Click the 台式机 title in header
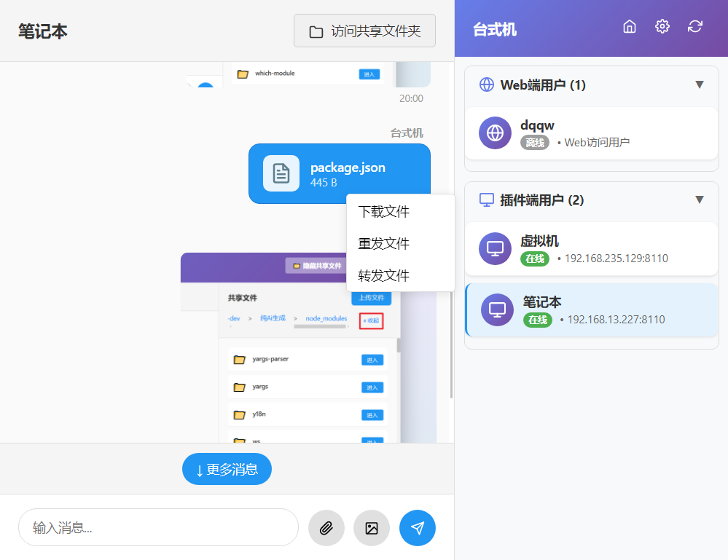This screenshot has height=560, width=728. (x=495, y=30)
